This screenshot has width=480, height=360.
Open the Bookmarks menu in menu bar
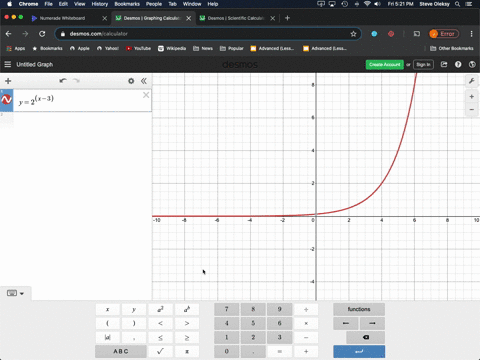127,4
